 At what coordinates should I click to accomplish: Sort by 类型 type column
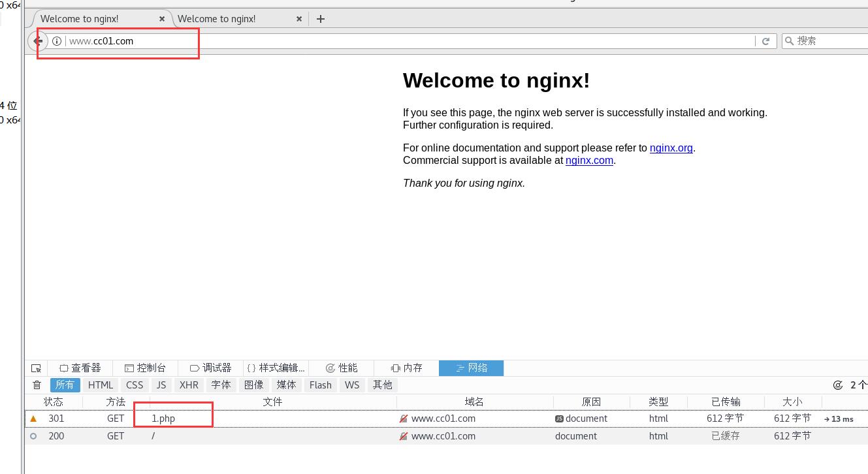tap(658, 402)
